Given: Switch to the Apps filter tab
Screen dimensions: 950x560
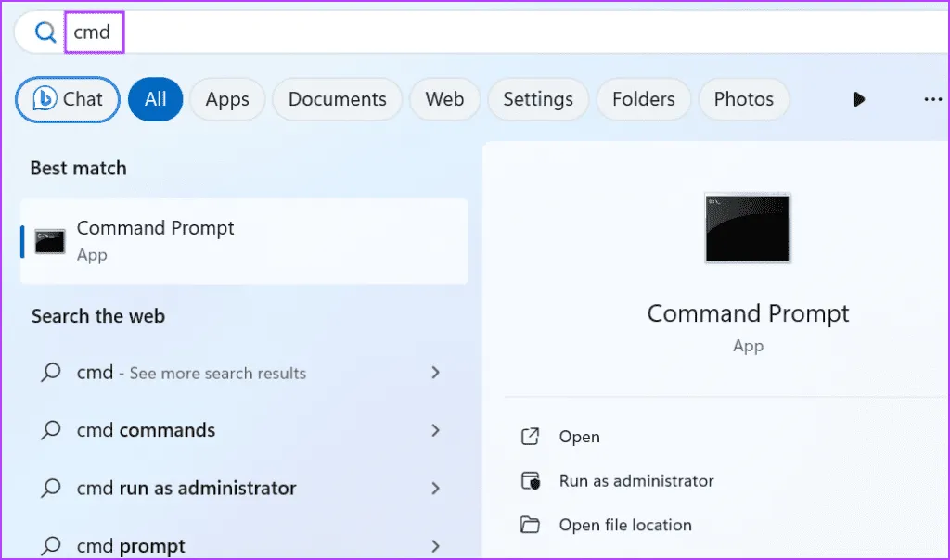Looking at the screenshot, I should (x=227, y=99).
